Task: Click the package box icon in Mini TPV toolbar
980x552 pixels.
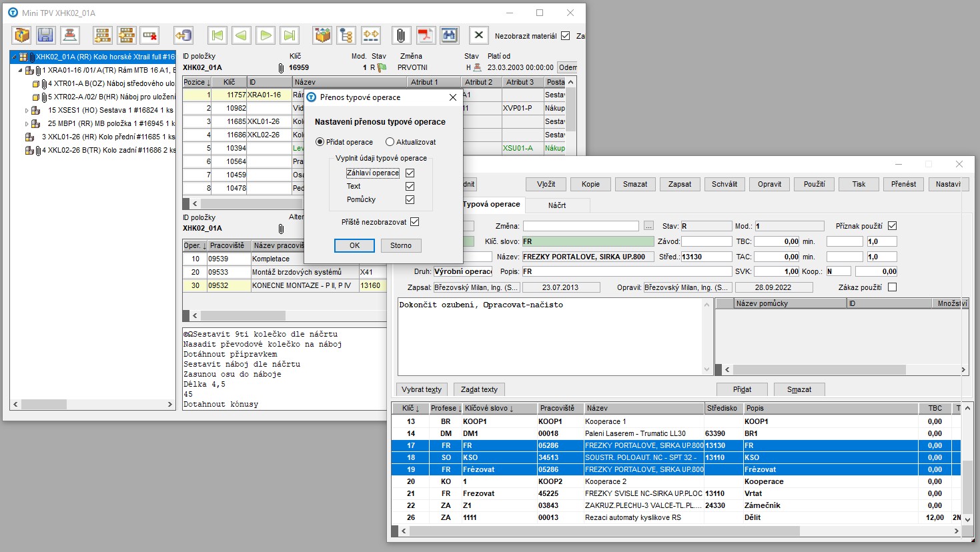Action: coord(22,35)
